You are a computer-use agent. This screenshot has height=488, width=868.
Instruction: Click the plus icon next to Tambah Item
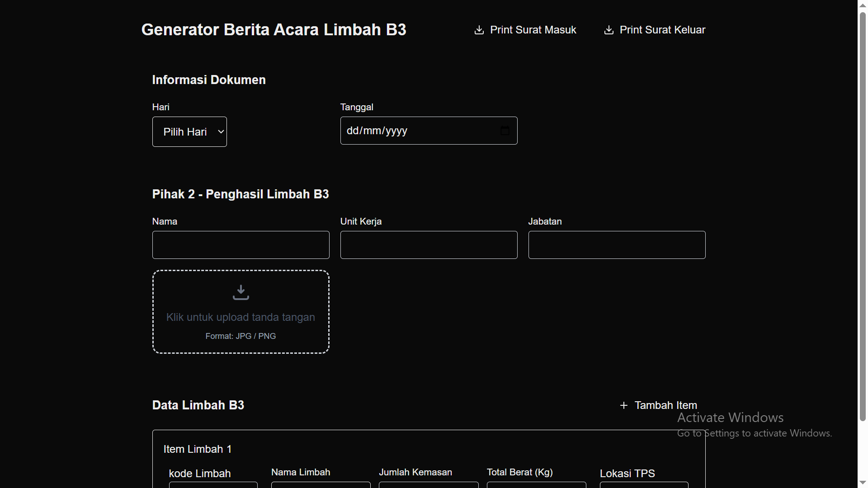(x=623, y=405)
